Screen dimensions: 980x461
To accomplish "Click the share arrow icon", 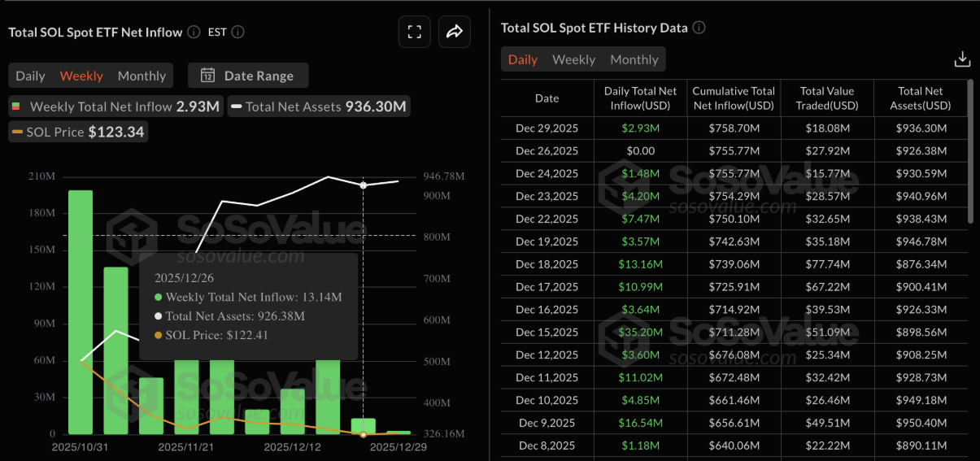I will pos(454,33).
